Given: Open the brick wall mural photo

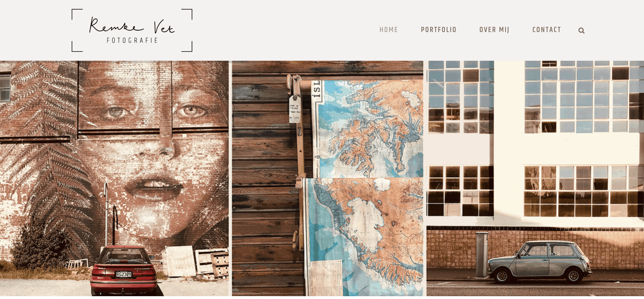Looking at the screenshot, I should (114, 178).
